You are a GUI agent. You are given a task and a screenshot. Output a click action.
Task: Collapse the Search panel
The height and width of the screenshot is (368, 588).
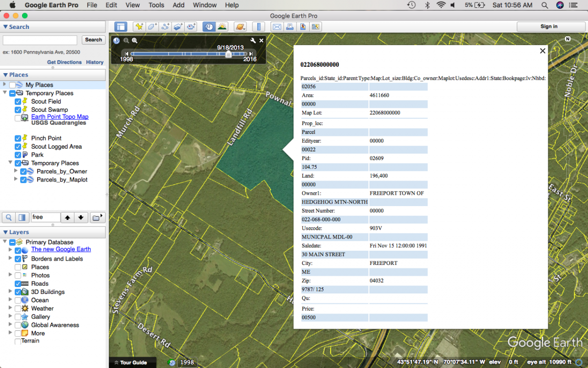5,27
